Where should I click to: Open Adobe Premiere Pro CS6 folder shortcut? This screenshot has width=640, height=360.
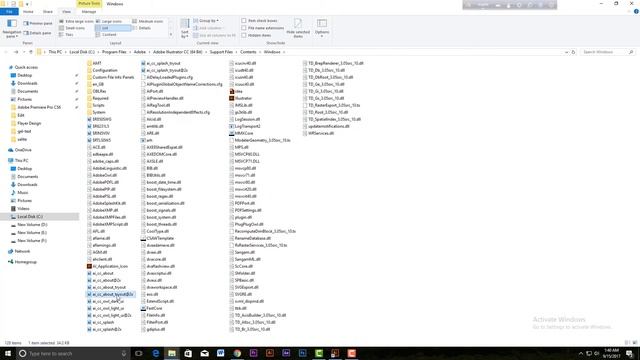click(39, 107)
